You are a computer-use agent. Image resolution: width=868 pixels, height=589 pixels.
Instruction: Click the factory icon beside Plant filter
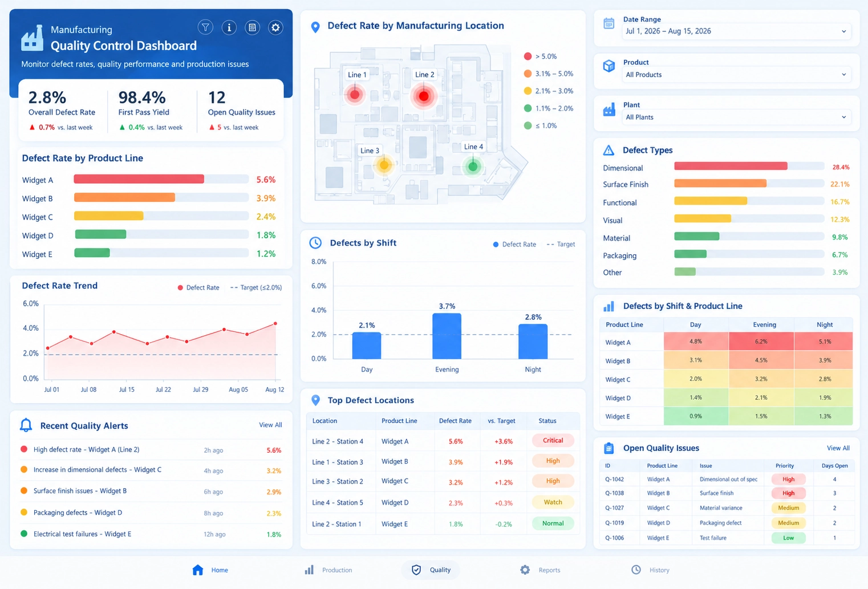click(x=609, y=109)
